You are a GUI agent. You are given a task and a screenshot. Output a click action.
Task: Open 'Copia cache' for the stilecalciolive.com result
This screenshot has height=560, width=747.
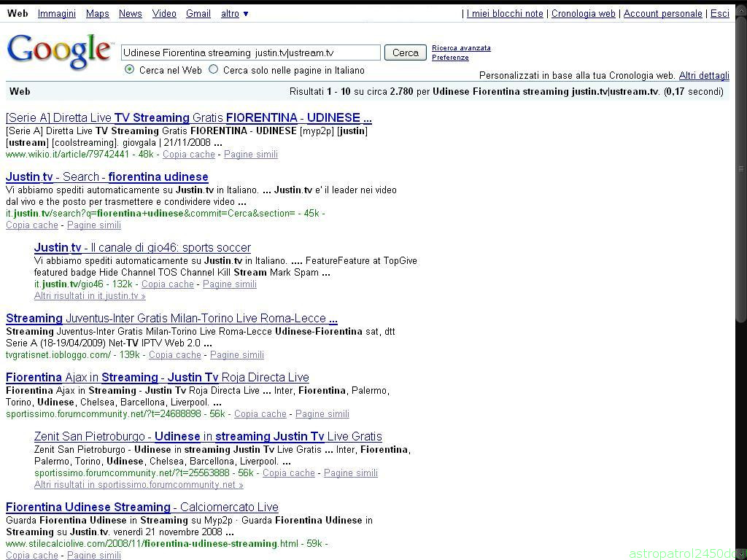[32, 555]
